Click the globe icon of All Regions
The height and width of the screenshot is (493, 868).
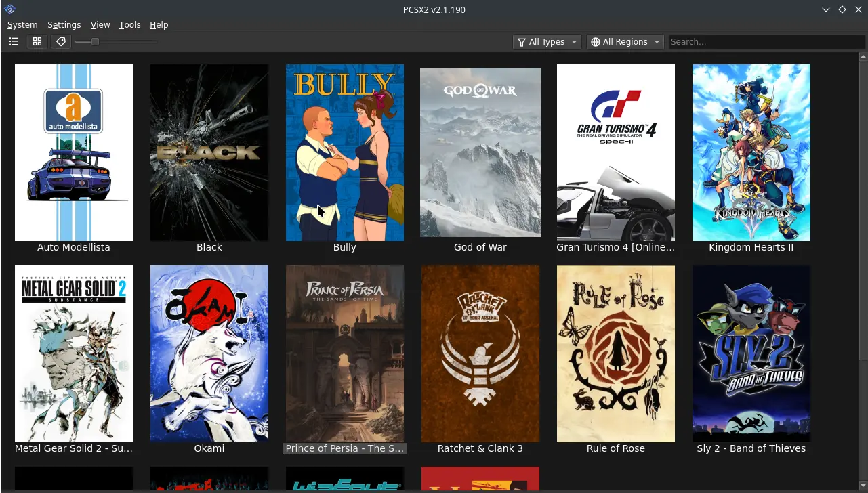pos(596,42)
